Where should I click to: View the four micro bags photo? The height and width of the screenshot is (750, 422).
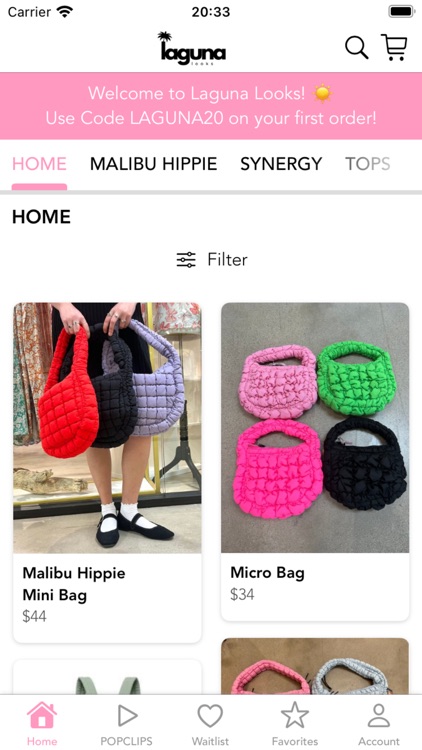pos(315,428)
